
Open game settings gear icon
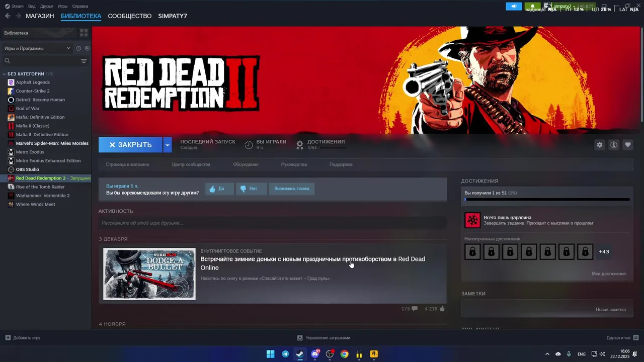(599, 145)
